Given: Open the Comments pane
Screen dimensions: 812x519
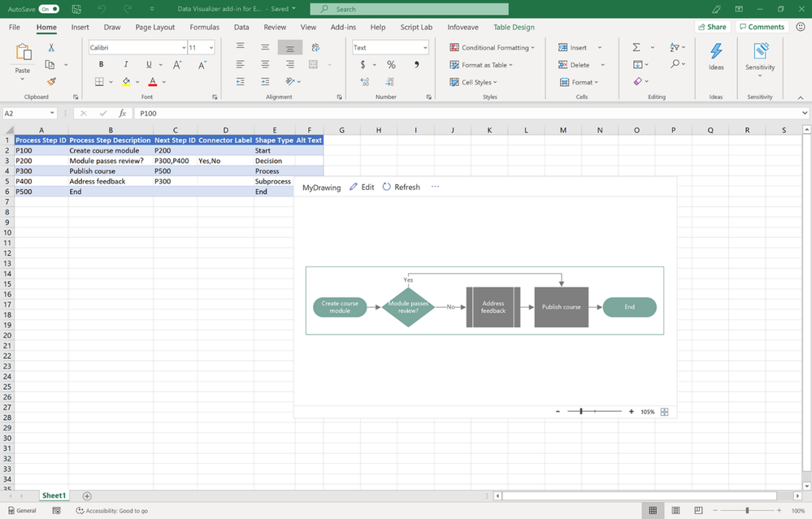Looking at the screenshot, I should coord(762,27).
